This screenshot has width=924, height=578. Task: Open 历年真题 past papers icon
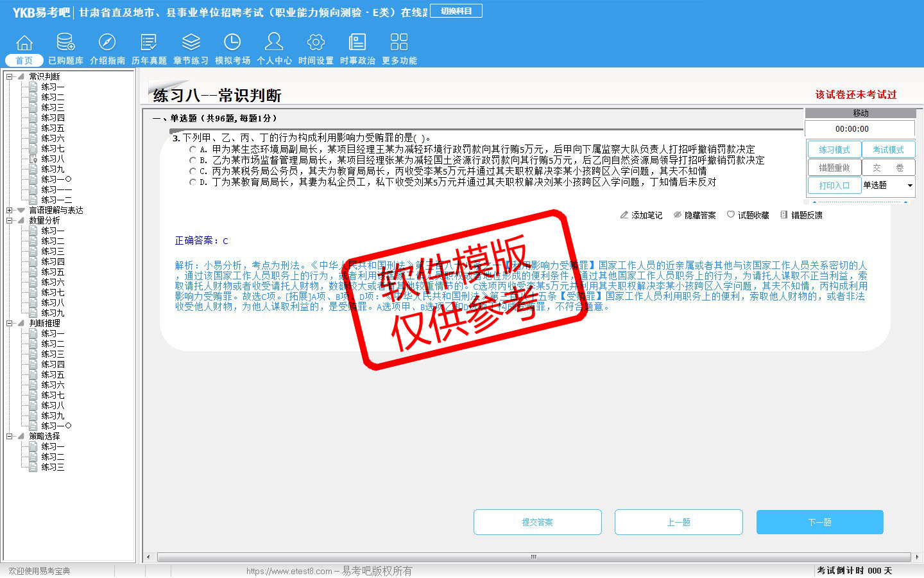click(x=149, y=43)
